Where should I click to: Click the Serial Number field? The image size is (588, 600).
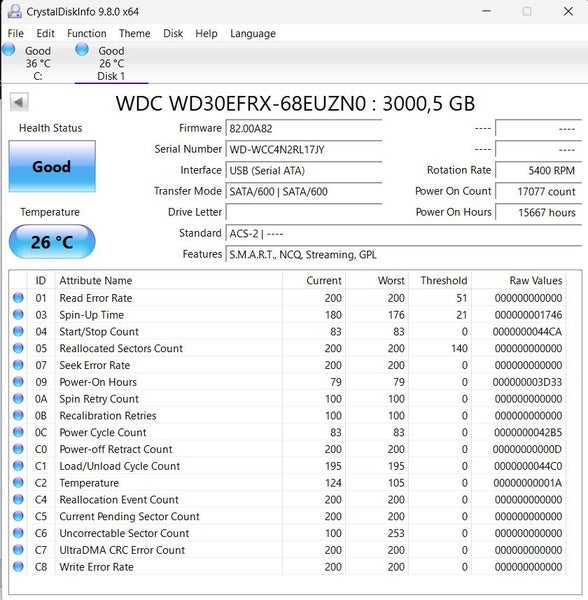click(304, 149)
